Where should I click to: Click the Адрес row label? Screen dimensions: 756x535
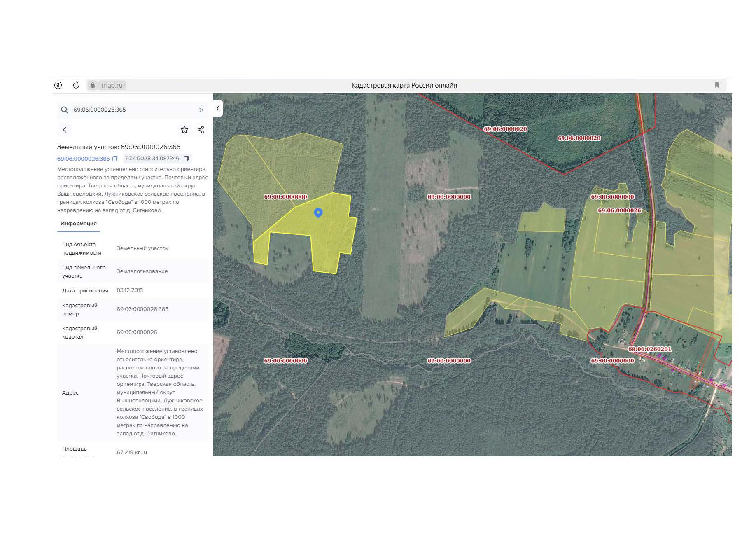70,393
